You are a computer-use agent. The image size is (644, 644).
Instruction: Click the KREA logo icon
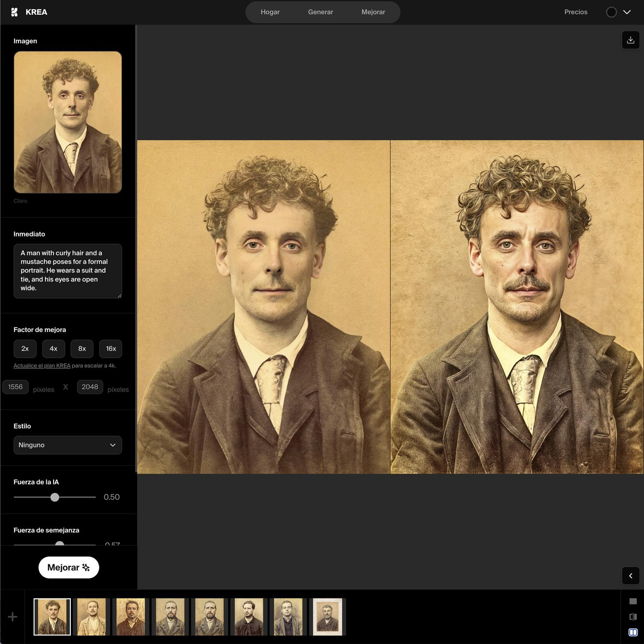[14, 12]
